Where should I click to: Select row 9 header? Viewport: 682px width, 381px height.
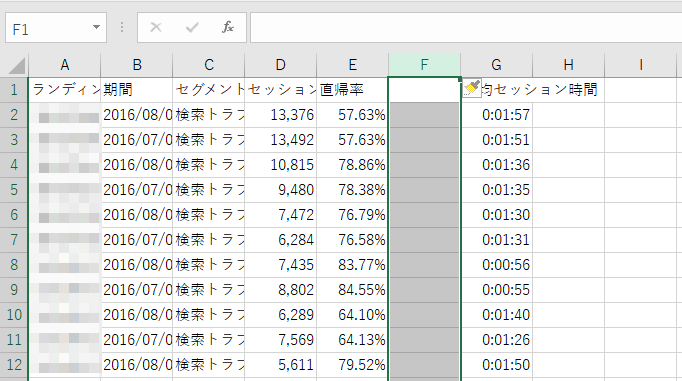tap(14, 290)
